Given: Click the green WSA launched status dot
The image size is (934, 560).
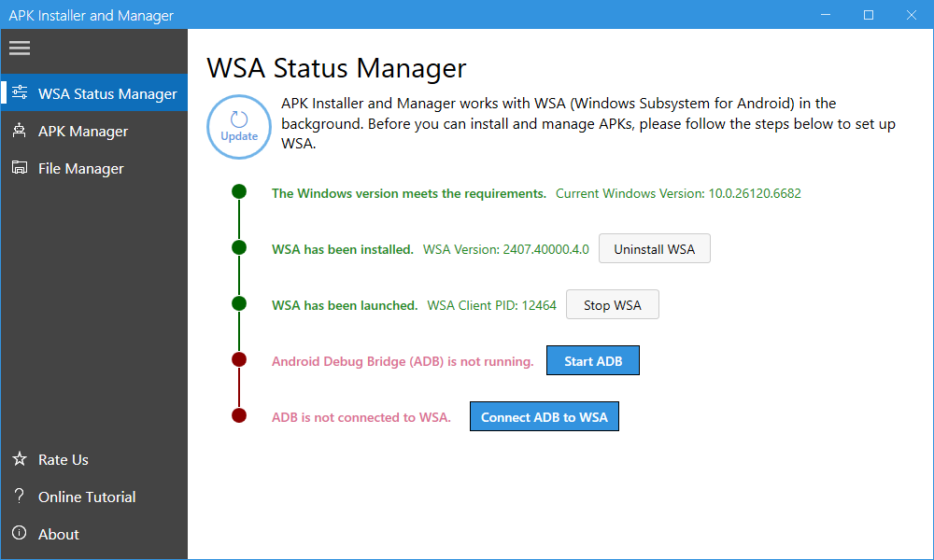Looking at the screenshot, I should (239, 303).
